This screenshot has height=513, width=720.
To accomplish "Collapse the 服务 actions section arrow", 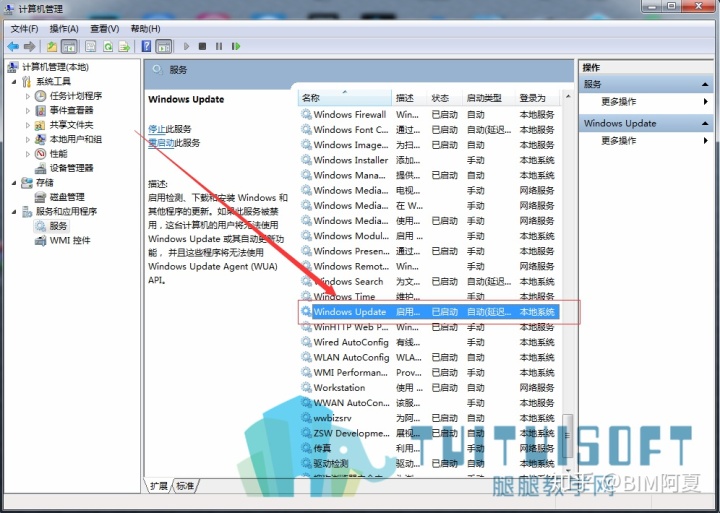I will pyautogui.click(x=705, y=85).
